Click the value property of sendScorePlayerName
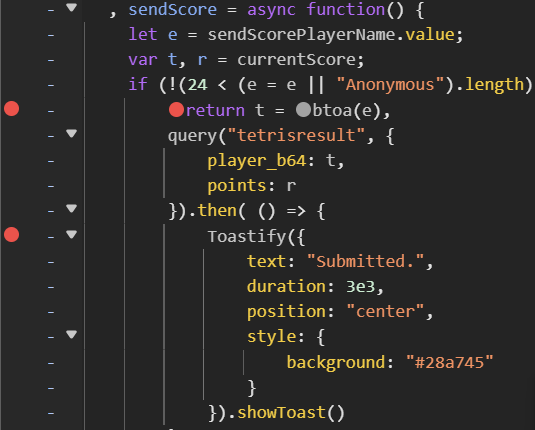This screenshot has width=535, height=430. coord(430,35)
